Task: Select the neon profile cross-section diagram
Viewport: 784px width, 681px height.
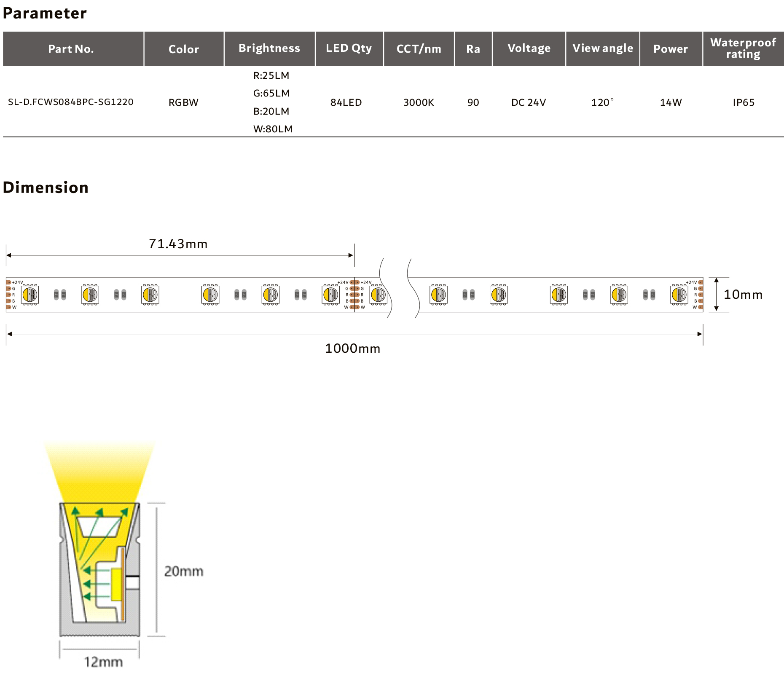Action: (99, 569)
